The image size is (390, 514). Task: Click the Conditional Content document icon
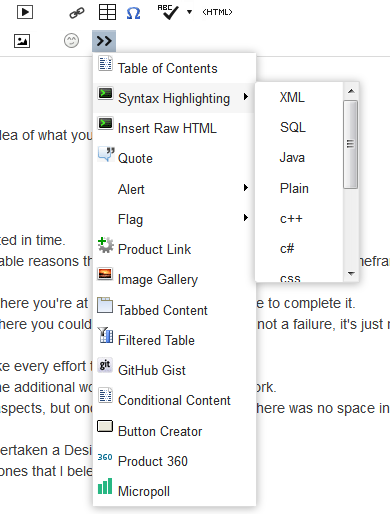105,395
